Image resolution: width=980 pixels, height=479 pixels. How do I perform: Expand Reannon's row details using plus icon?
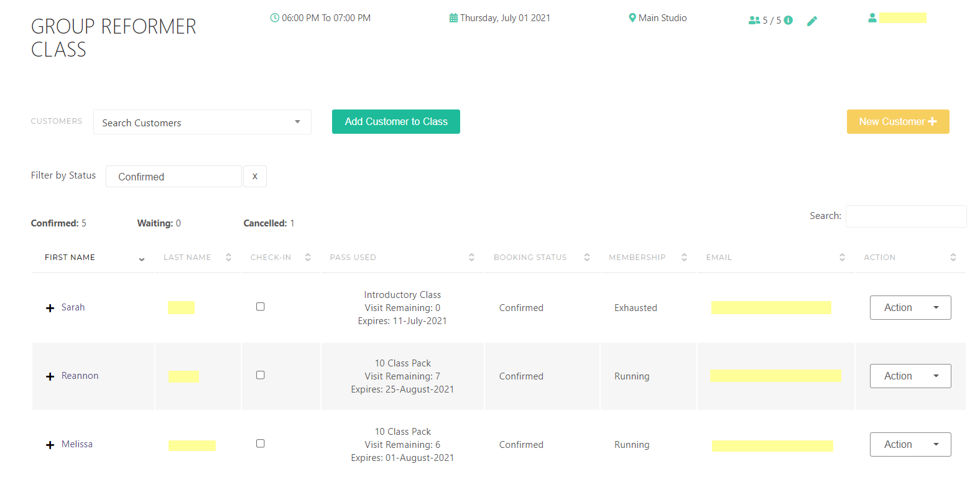[50, 376]
